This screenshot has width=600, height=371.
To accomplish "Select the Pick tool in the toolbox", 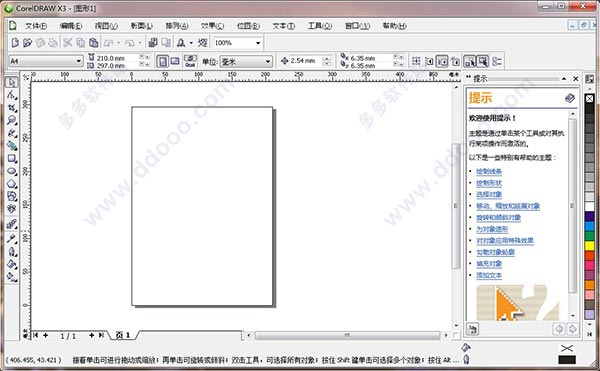I will [x=11, y=82].
